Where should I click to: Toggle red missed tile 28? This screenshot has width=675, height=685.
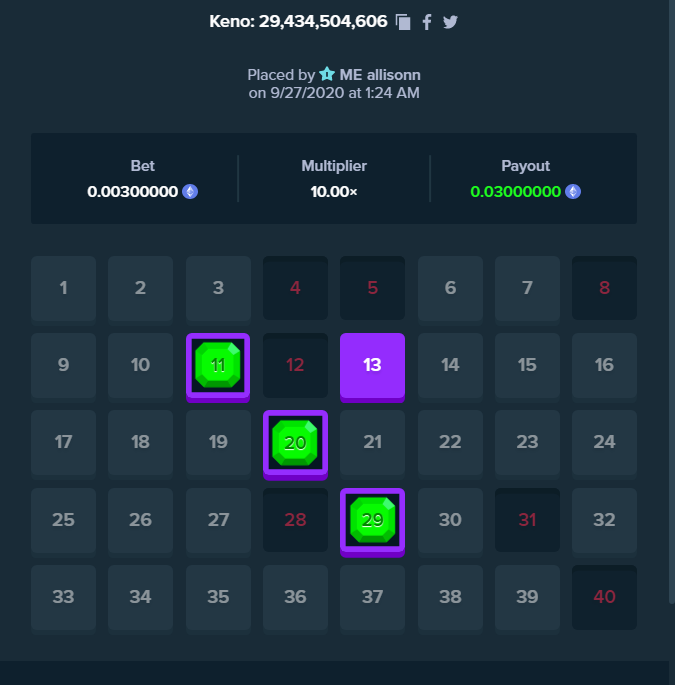(x=295, y=520)
